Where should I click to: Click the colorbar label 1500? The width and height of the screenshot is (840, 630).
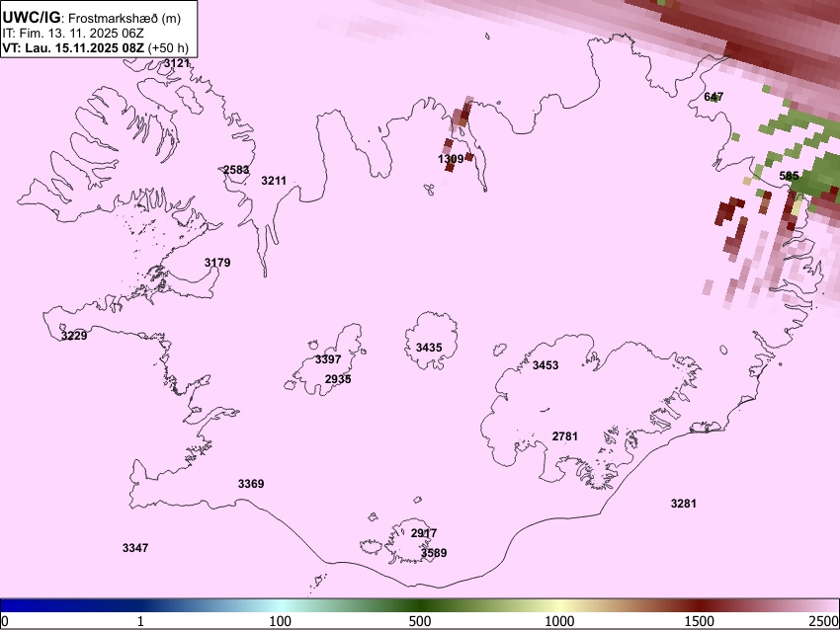click(x=700, y=621)
